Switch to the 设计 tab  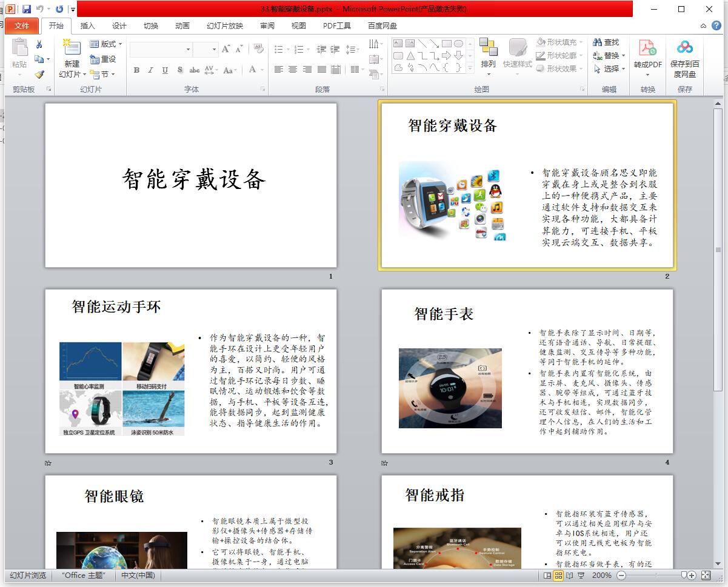119,26
